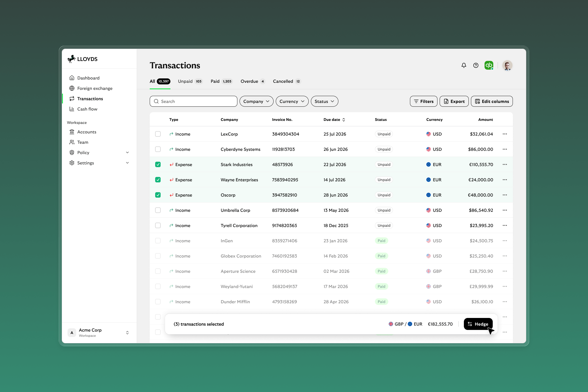
Task: Select the Cyberdyne Systems row checkbox
Action: (158, 149)
